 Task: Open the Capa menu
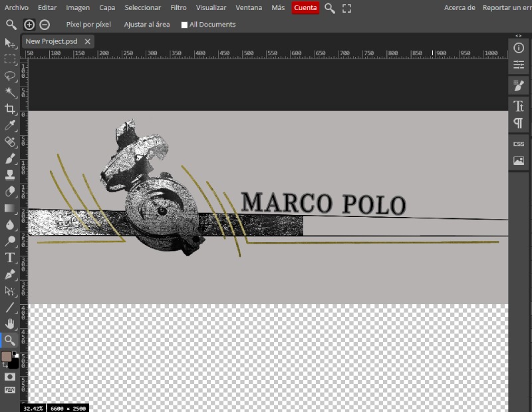[x=107, y=7]
